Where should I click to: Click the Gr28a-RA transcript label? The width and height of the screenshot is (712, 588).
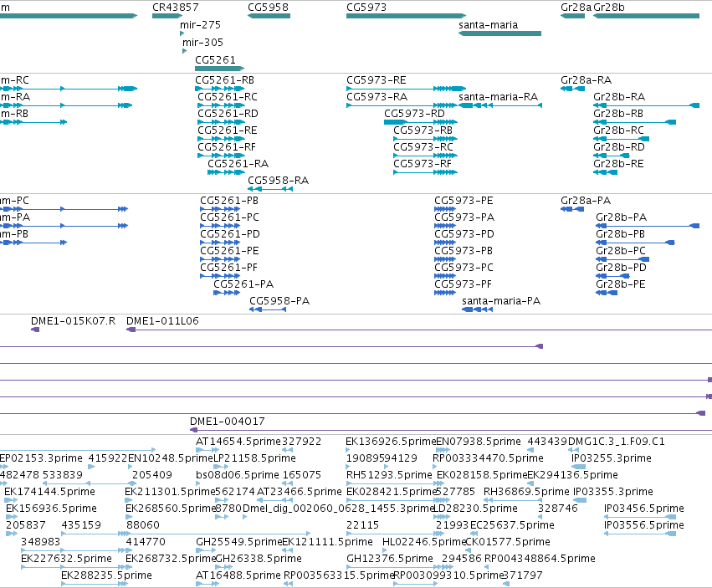click(587, 80)
